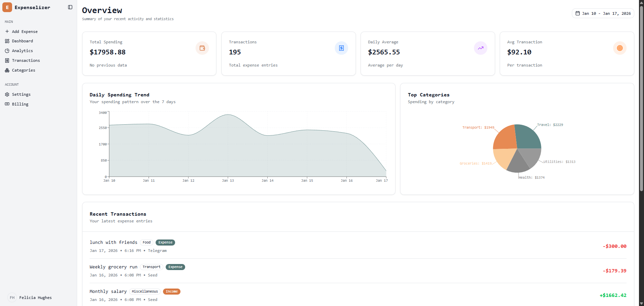
Task: Expand the Settings entry in the Account section
Action: click(x=21, y=94)
